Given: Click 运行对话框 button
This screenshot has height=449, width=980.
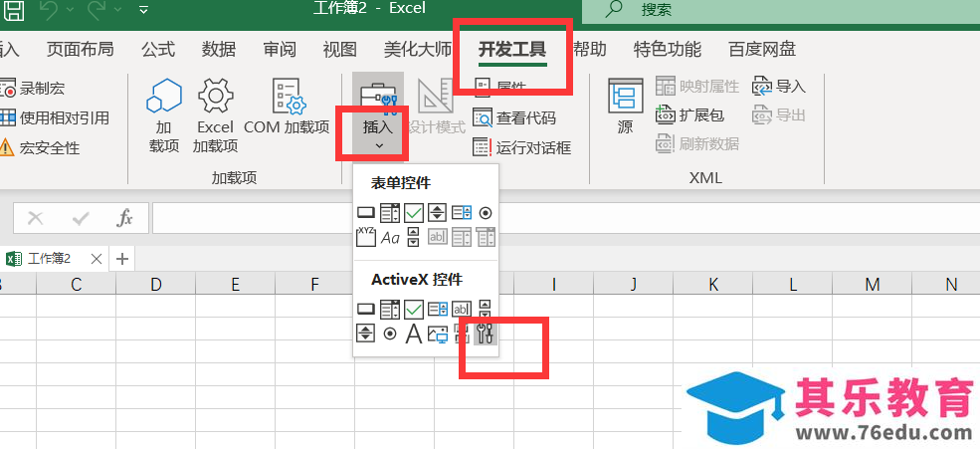Looking at the screenshot, I should click(522, 147).
